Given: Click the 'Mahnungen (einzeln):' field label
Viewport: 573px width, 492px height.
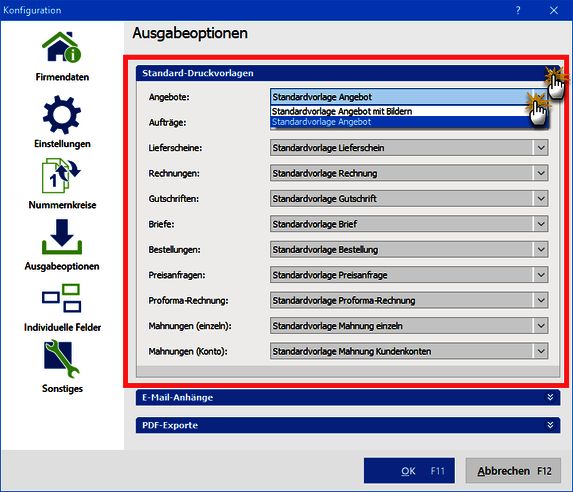Looking at the screenshot, I should pos(190,325).
